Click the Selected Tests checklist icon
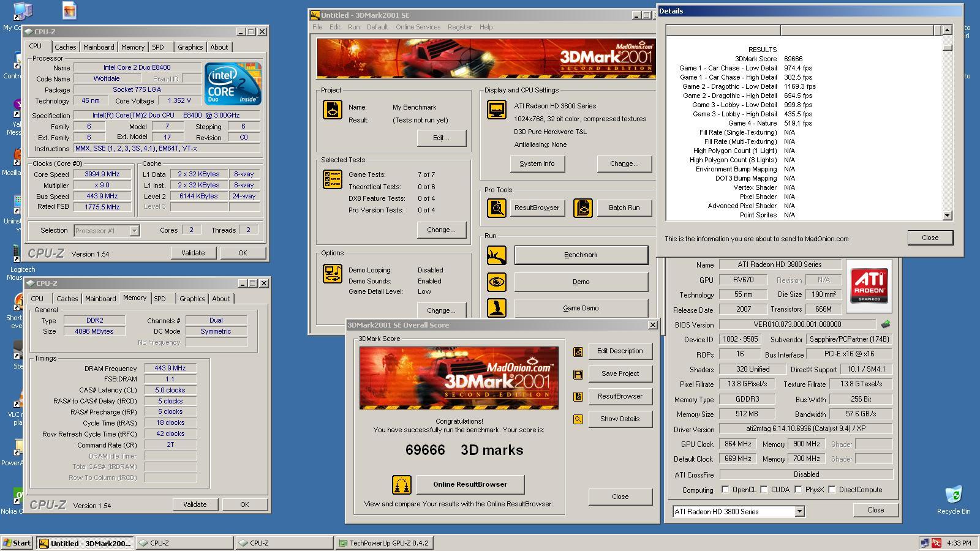This screenshot has height=551, width=980. click(333, 179)
